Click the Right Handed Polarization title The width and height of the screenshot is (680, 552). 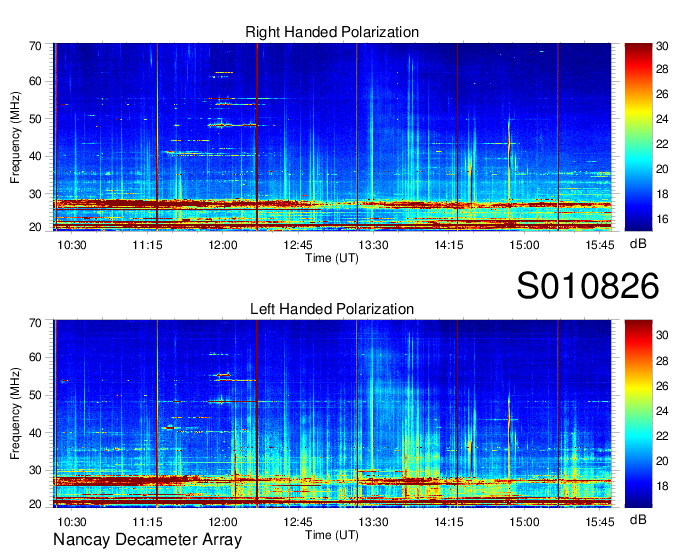(332, 32)
